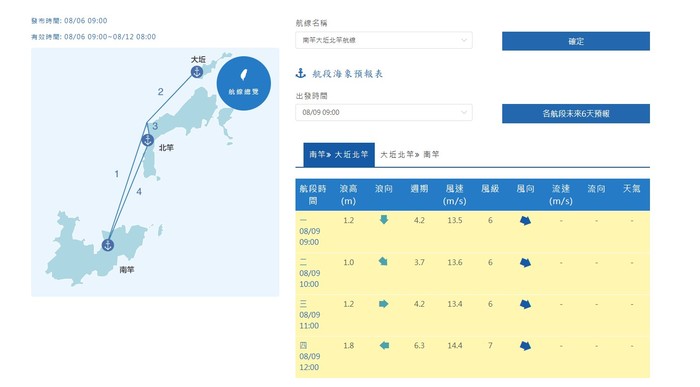Click wind speed value 14.4
Viewport: 700px width, 387px height.
click(454, 346)
